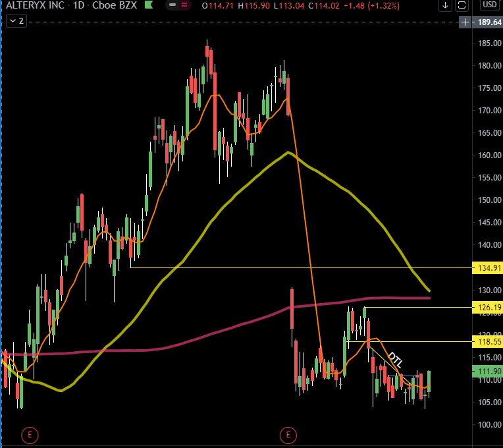503x448 pixels.
Task: Click the ALTERYX INC symbol title
Action: coord(36,5)
